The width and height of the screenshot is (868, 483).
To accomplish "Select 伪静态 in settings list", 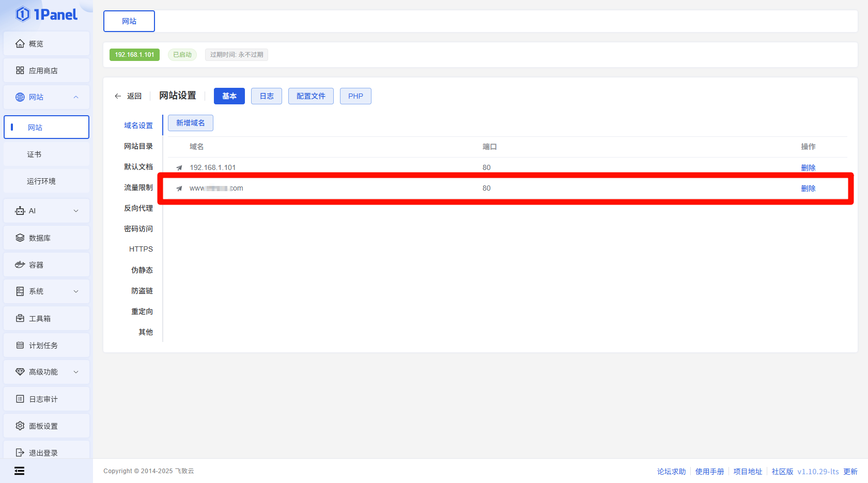I will [142, 270].
